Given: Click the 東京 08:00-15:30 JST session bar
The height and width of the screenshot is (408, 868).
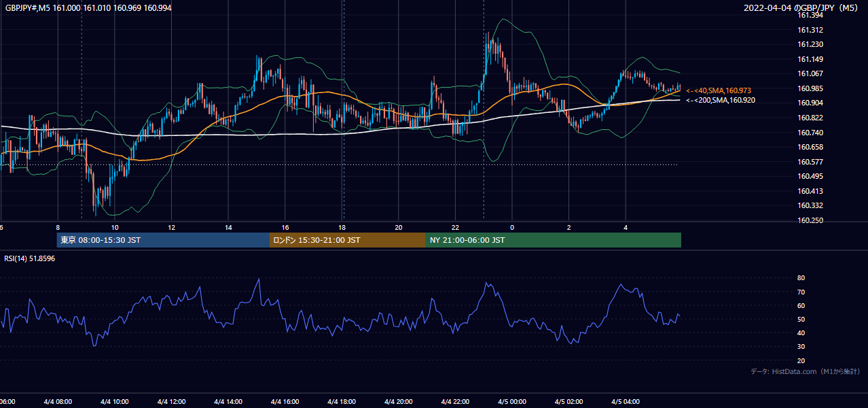Looking at the screenshot, I should [163, 240].
